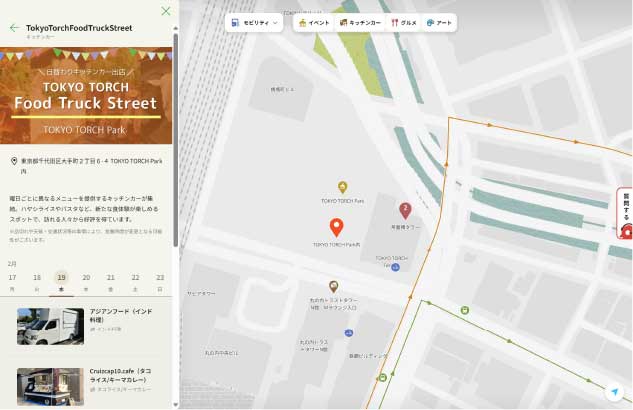Click the side panel scrollbar thumb

(176, 140)
